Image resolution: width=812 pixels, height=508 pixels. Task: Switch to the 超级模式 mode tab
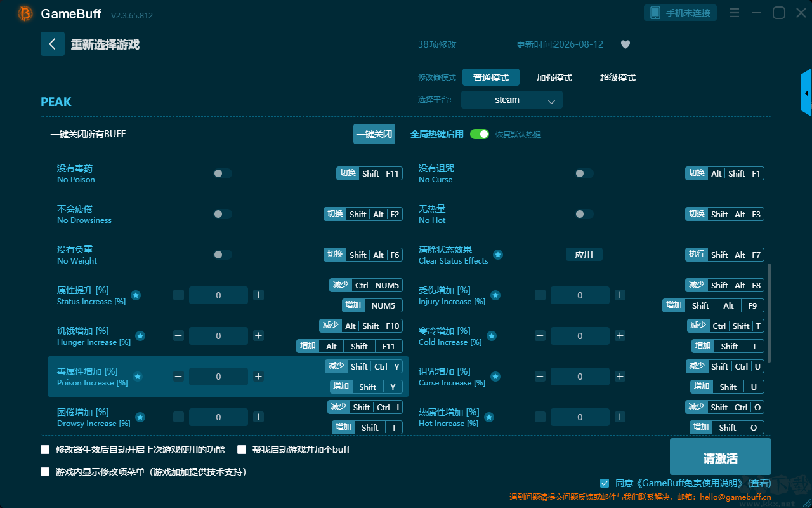click(618, 77)
